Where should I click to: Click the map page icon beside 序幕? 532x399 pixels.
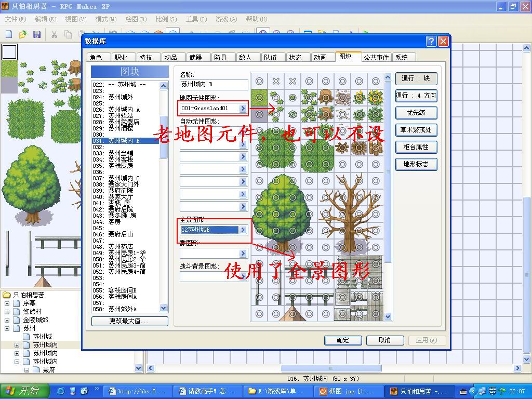click(17, 303)
